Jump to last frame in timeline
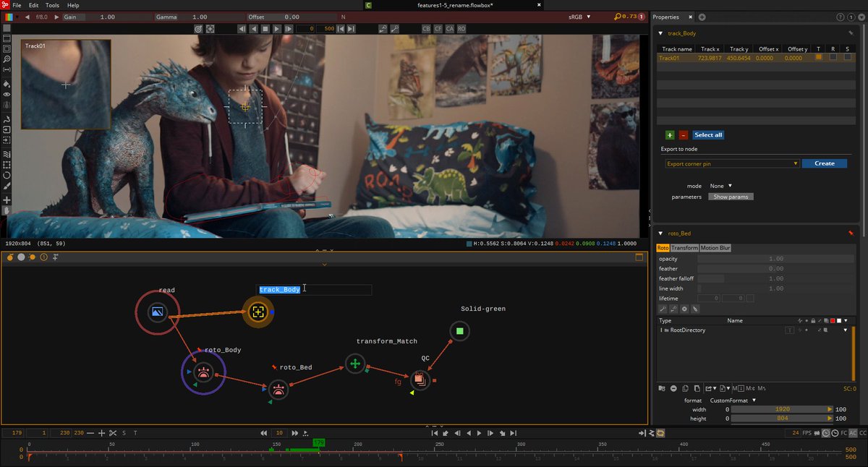868x467 pixels. click(512, 433)
